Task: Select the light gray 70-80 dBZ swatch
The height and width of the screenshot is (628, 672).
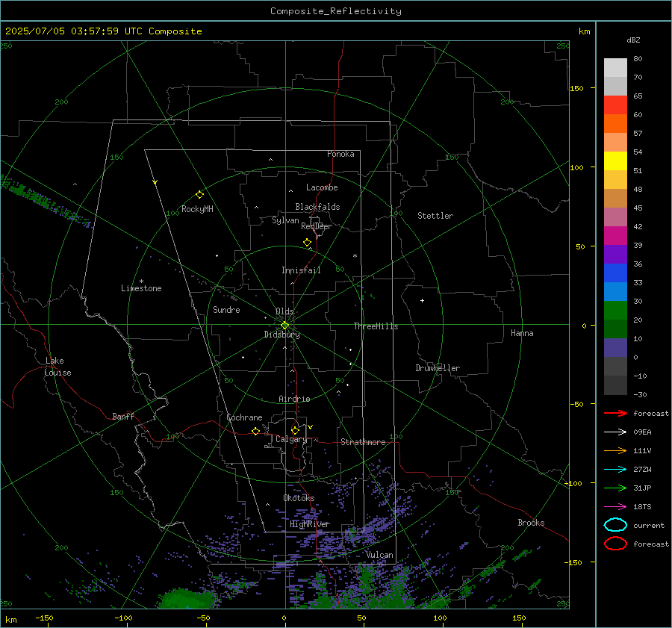Action: 615,68
